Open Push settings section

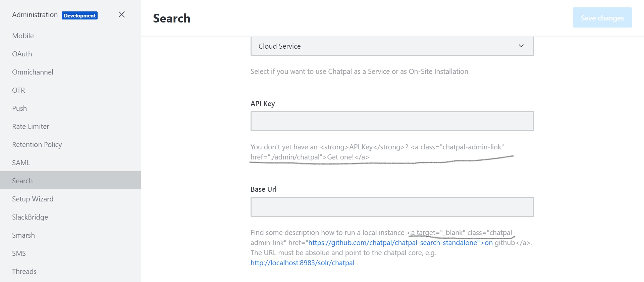70,108
